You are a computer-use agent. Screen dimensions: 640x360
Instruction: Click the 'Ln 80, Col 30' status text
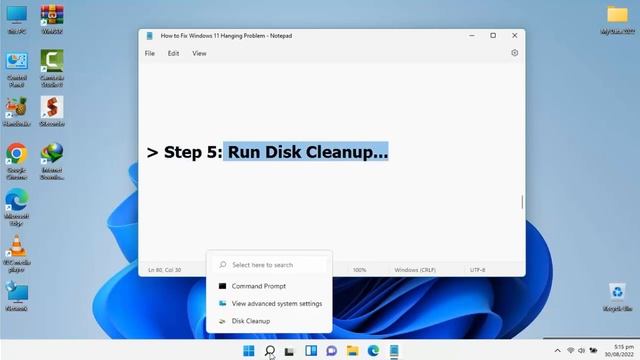point(164,270)
